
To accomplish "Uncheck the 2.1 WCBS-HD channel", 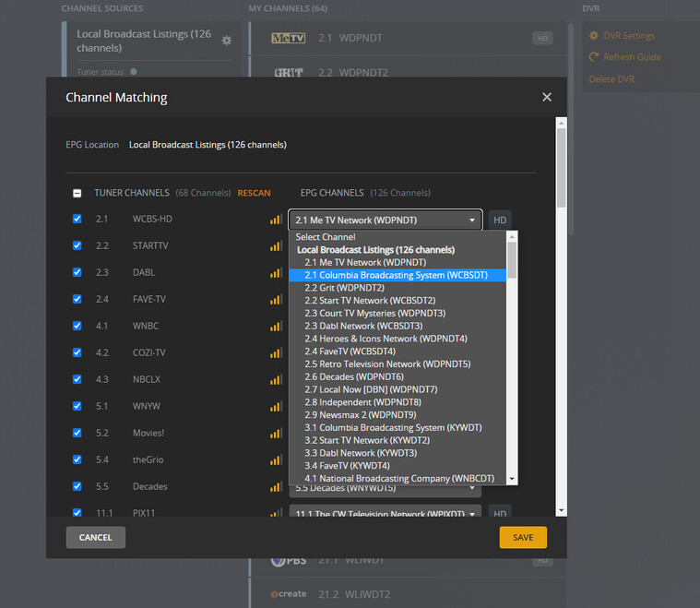I will coord(77,219).
